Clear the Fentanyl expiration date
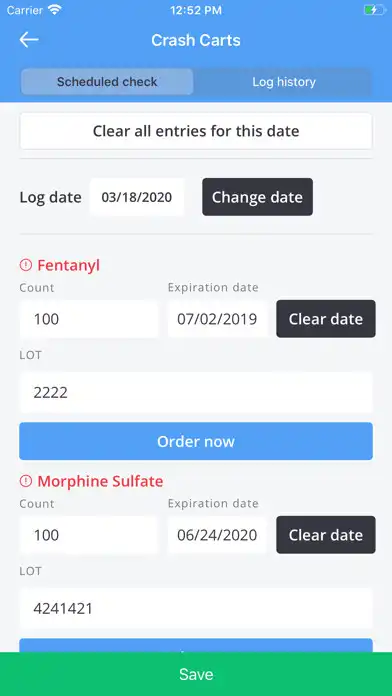This screenshot has width=392, height=696. point(326,319)
